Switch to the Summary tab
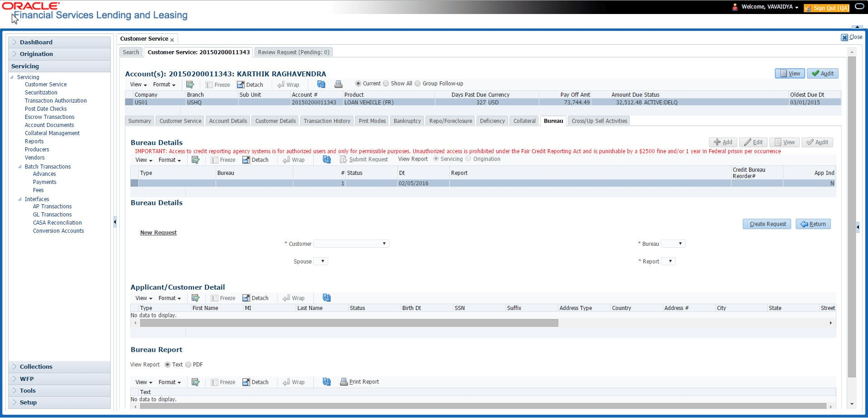This screenshot has width=868, height=418. pos(139,121)
